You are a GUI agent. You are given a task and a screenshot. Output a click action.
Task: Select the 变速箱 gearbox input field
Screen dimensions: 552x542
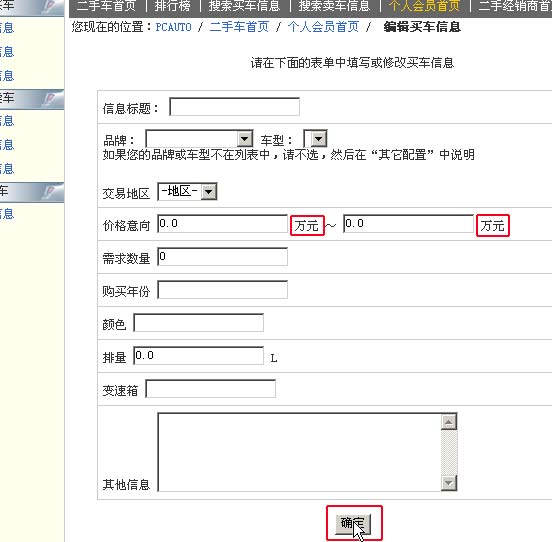[x=211, y=389]
